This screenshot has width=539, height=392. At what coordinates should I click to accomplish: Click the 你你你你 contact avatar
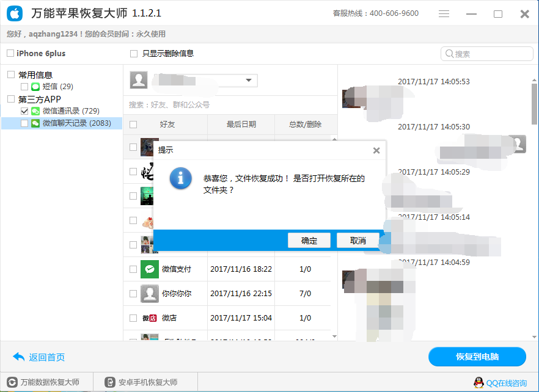150,294
